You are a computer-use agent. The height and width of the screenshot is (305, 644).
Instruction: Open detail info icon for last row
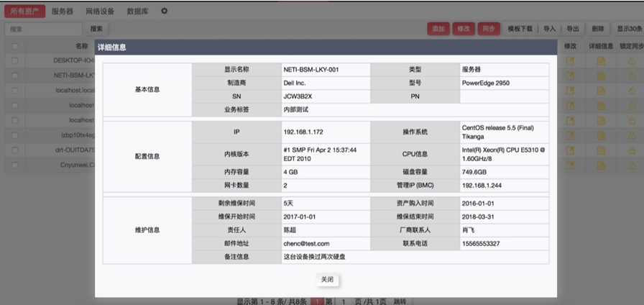point(601,165)
